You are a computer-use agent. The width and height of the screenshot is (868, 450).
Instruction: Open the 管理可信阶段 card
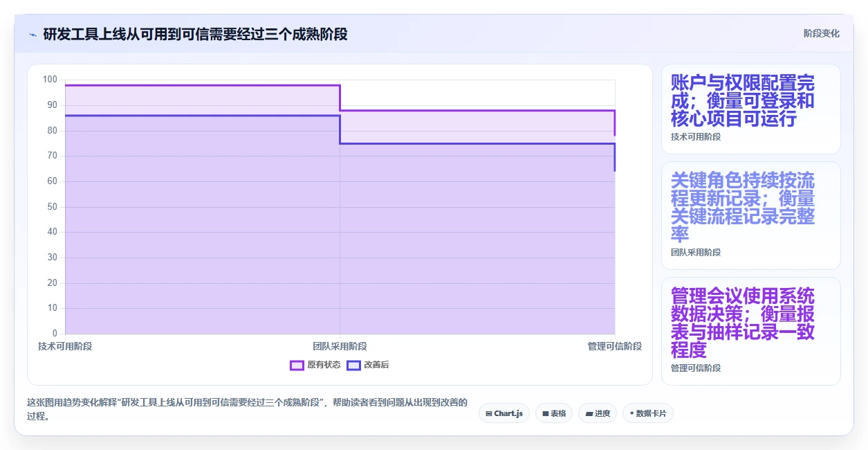751,331
